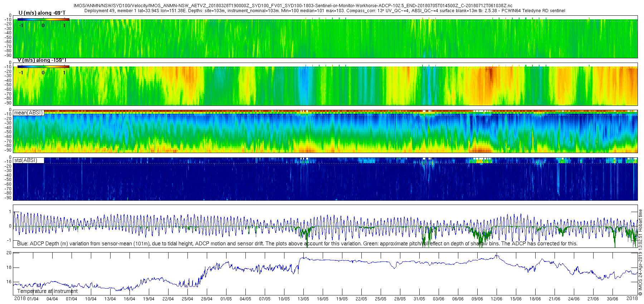Click the '25/04' date tick label
Viewport: 644px width, 304px height.
click(187, 299)
